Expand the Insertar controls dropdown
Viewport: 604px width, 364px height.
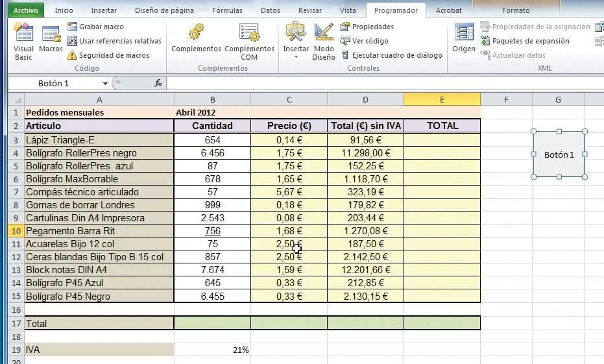[296, 57]
